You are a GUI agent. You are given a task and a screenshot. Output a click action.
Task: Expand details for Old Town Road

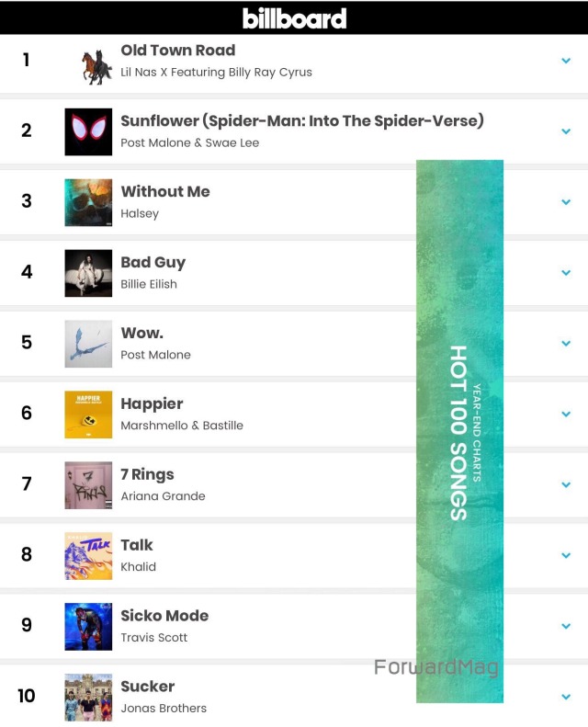(566, 61)
